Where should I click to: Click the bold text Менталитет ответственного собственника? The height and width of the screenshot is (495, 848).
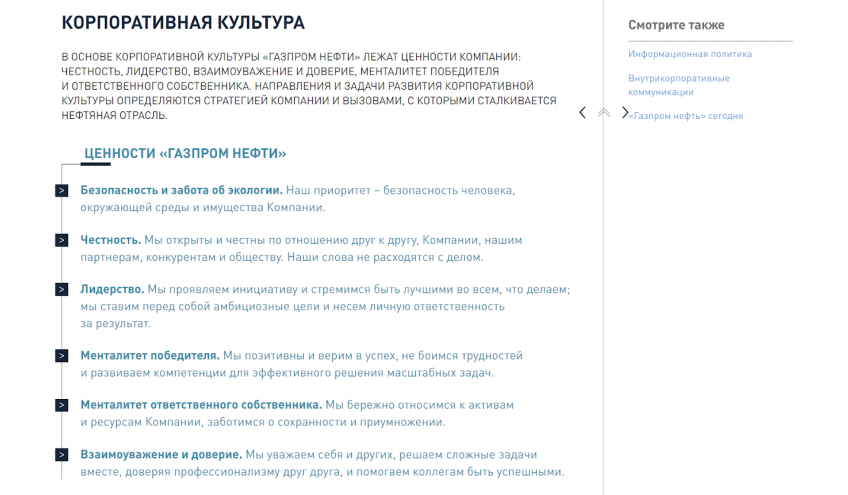201,405
